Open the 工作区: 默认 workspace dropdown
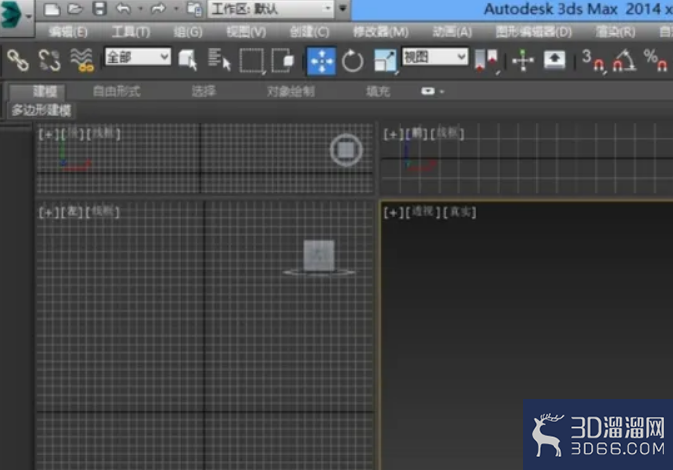Viewport: 673px width, 470px height. [271, 9]
